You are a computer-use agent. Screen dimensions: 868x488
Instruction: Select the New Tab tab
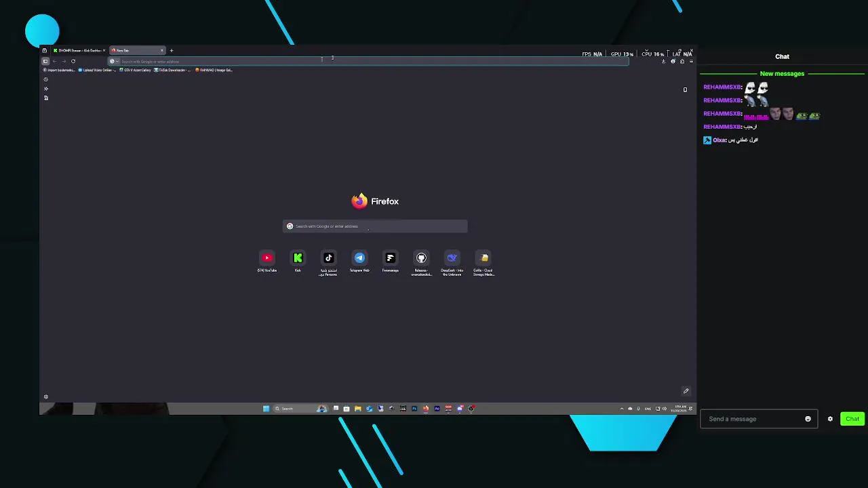(138, 50)
